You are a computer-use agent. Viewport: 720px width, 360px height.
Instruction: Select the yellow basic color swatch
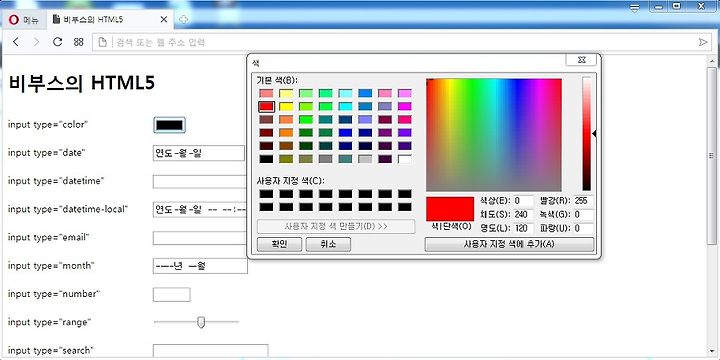pos(286,107)
